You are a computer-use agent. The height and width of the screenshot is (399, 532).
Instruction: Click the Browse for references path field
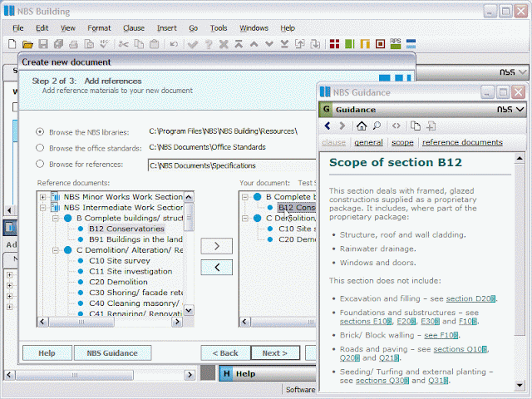[x=233, y=165]
